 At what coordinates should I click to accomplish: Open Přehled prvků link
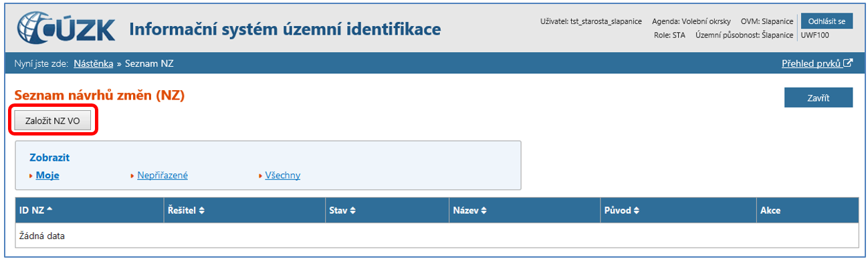point(812,63)
